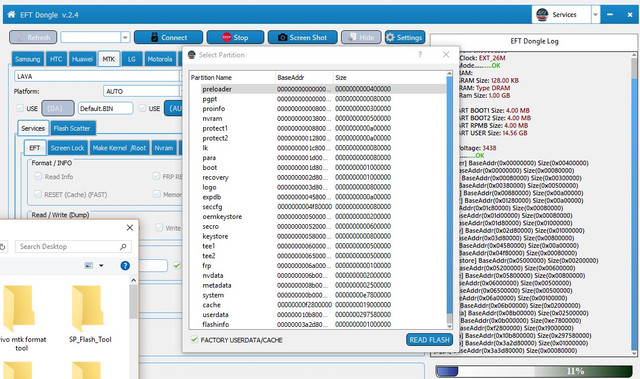Image resolution: width=640 pixels, height=379 pixels.
Task: Select the system partition row
Action: pos(318,295)
